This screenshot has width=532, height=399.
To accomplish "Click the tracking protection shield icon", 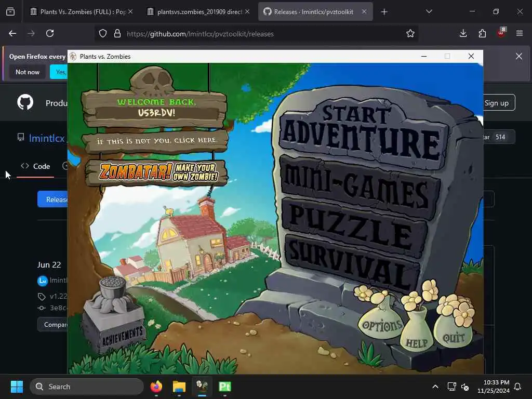I will 103,33.
